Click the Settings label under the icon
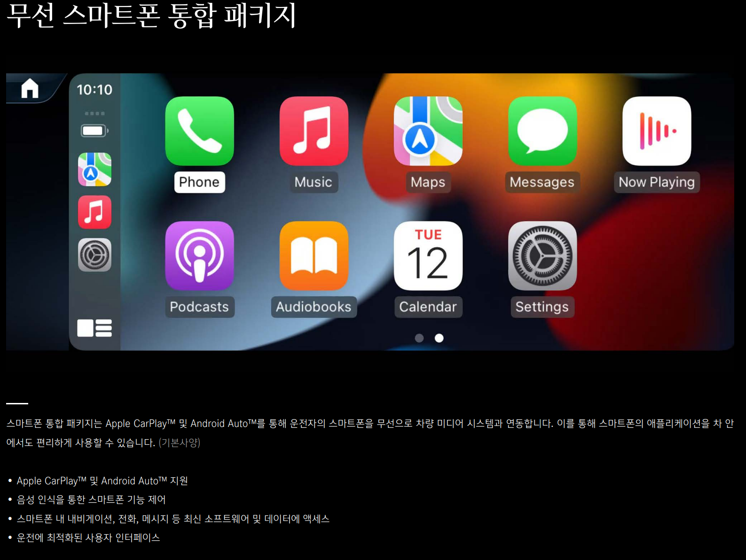 click(x=542, y=307)
